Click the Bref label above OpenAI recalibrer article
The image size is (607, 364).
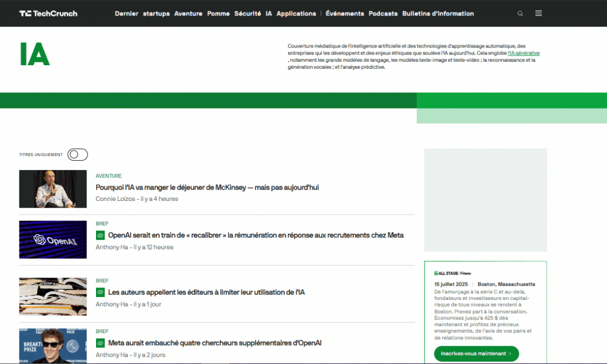(102, 223)
